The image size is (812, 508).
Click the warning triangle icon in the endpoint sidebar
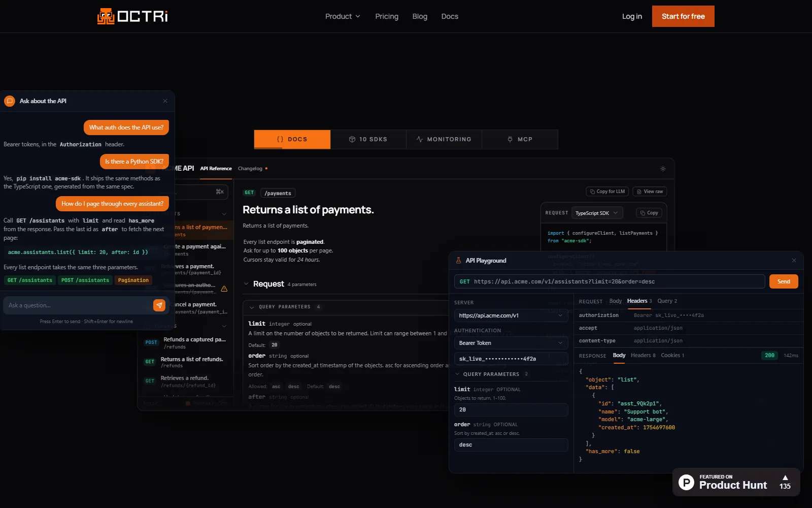224,289
